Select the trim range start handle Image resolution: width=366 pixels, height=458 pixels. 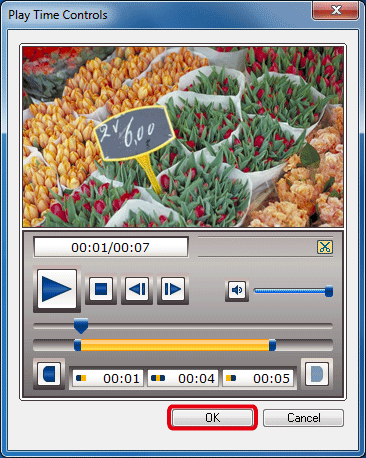[77, 345]
